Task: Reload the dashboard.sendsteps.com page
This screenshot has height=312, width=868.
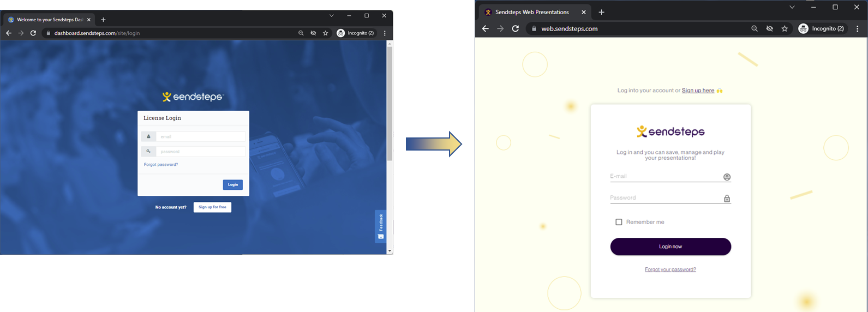Action: (33, 33)
